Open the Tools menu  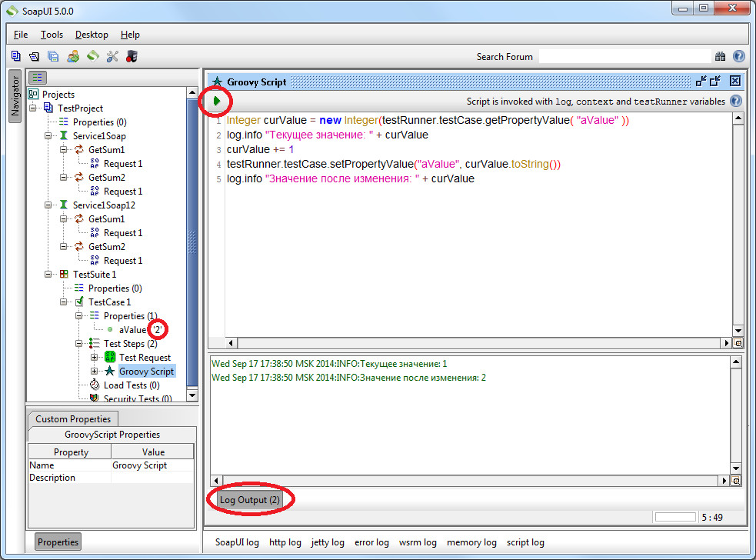pyautogui.click(x=52, y=35)
